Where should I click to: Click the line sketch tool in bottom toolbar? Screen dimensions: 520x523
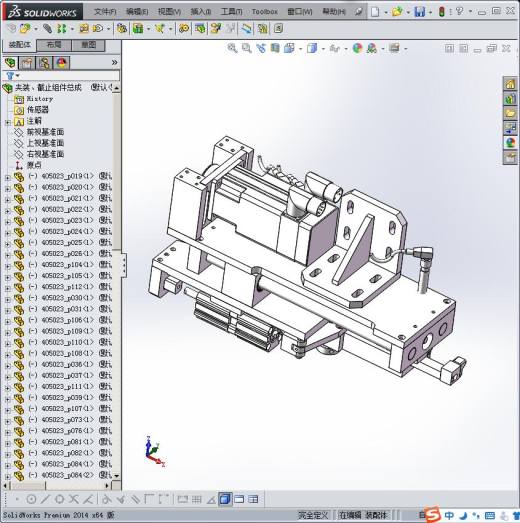point(45,499)
